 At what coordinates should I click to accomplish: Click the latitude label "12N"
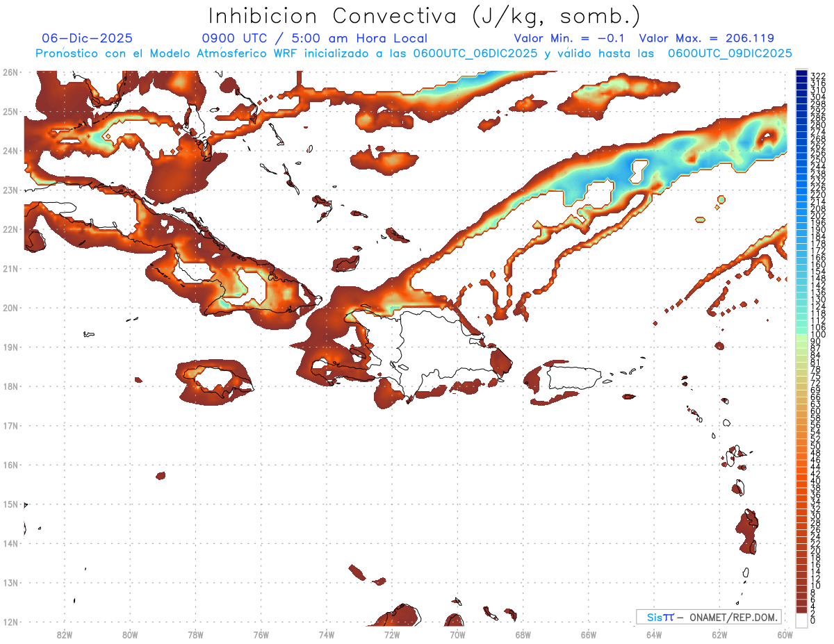[x=10, y=622]
